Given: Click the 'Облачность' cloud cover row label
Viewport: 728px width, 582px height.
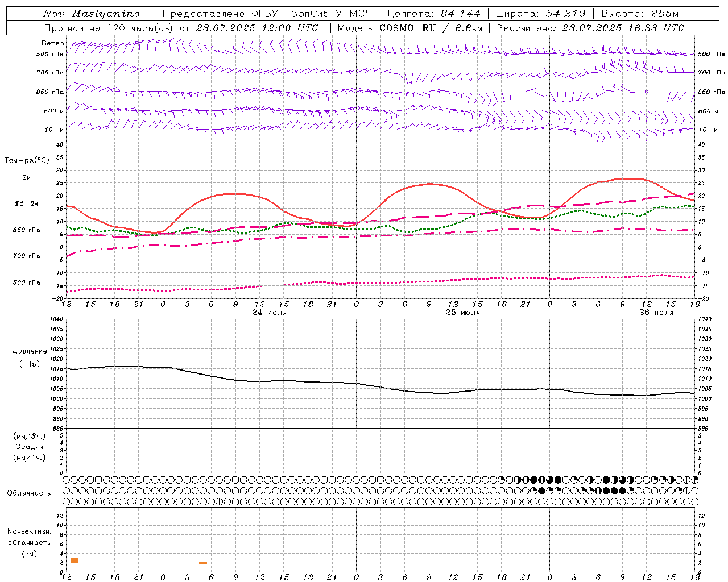Looking at the screenshot, I should pyautogui.click(x=29, y=493).
